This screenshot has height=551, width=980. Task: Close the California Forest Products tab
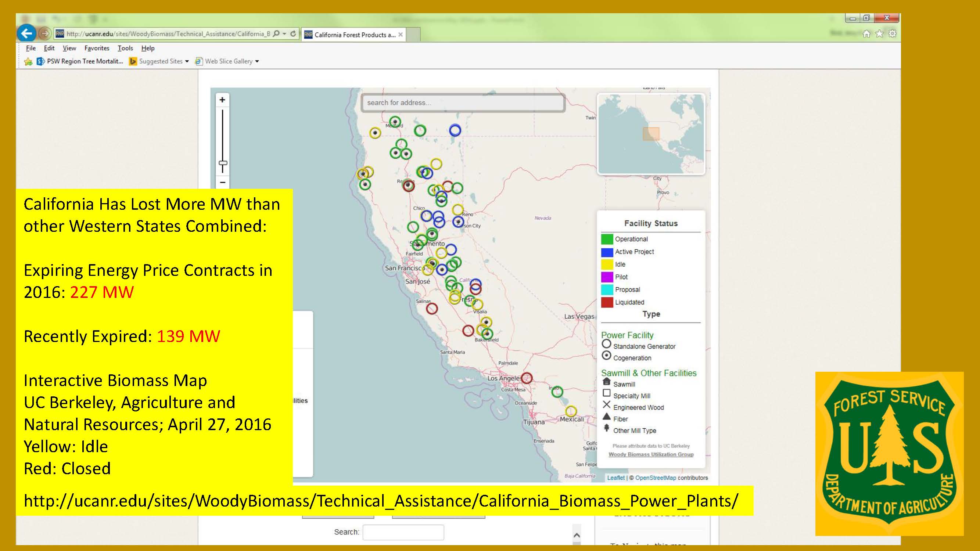click(400, 35)
